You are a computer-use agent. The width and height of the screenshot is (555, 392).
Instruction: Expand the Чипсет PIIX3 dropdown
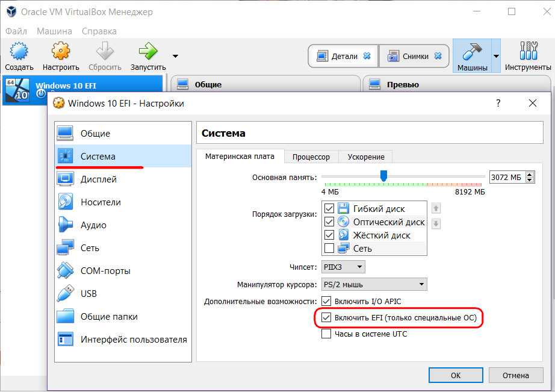click(344, 267)
